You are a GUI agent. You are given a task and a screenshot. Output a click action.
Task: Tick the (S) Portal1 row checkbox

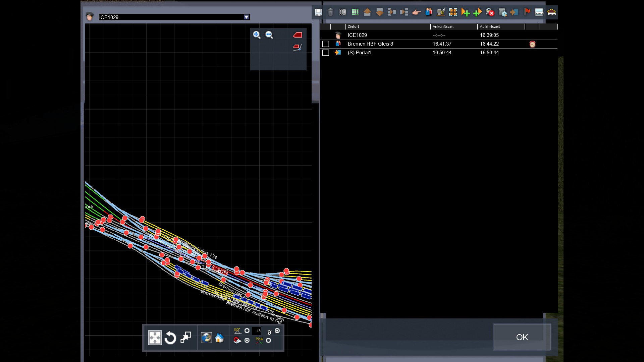[325, 53]
